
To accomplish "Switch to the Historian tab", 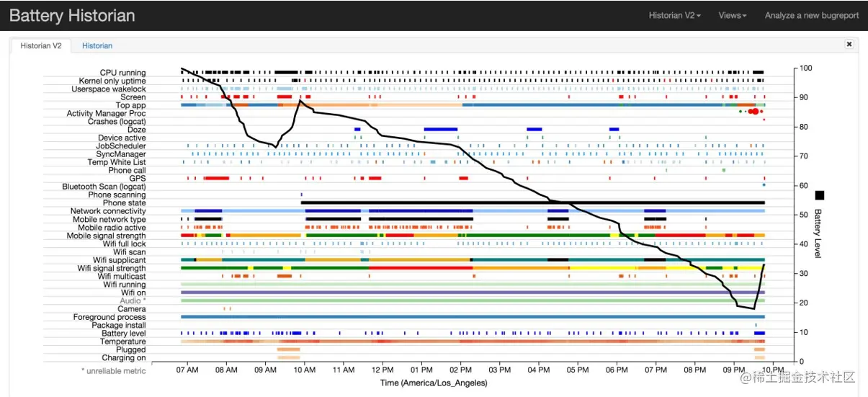I will pos(97,45).
